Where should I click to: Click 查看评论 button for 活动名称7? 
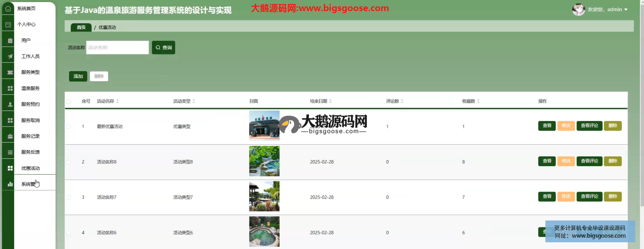tap(589, 197)
